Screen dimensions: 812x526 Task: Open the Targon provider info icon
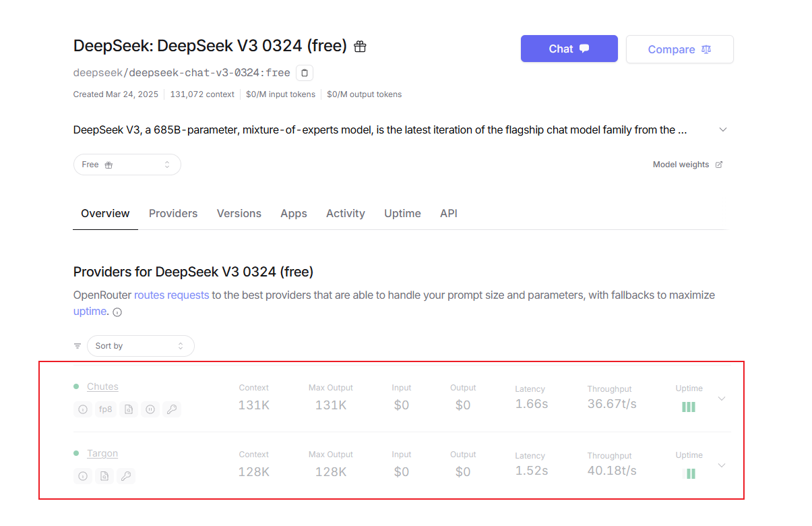(x=83, y=476)
